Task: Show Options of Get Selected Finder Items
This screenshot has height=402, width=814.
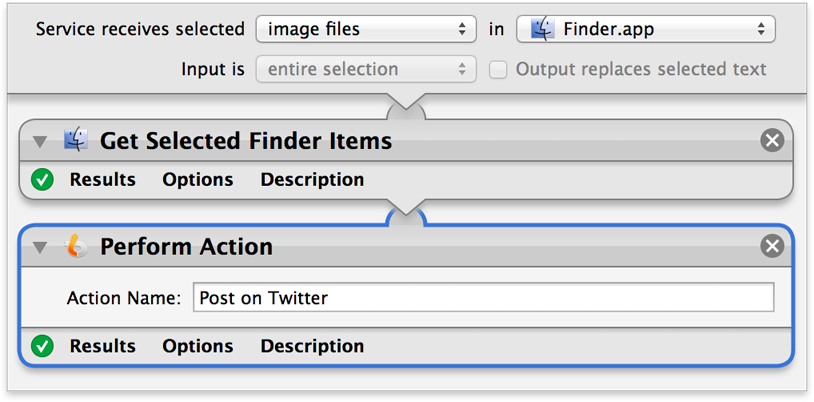Action: pos(198,180)
